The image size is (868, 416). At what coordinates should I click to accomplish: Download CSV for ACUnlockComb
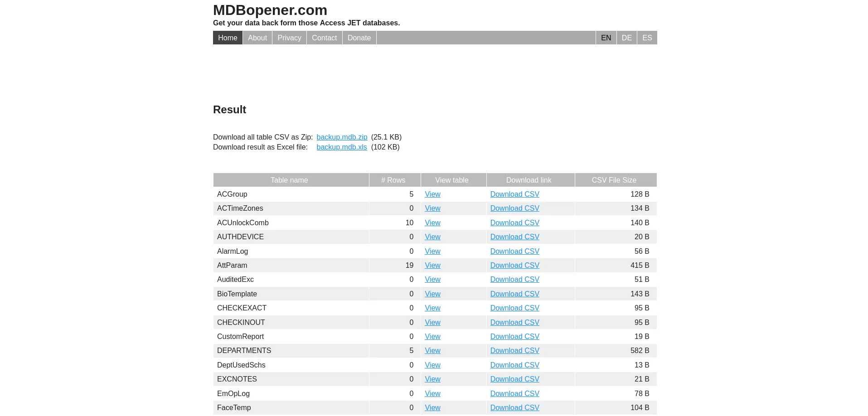pyautogui.click(x=515, y=223)
